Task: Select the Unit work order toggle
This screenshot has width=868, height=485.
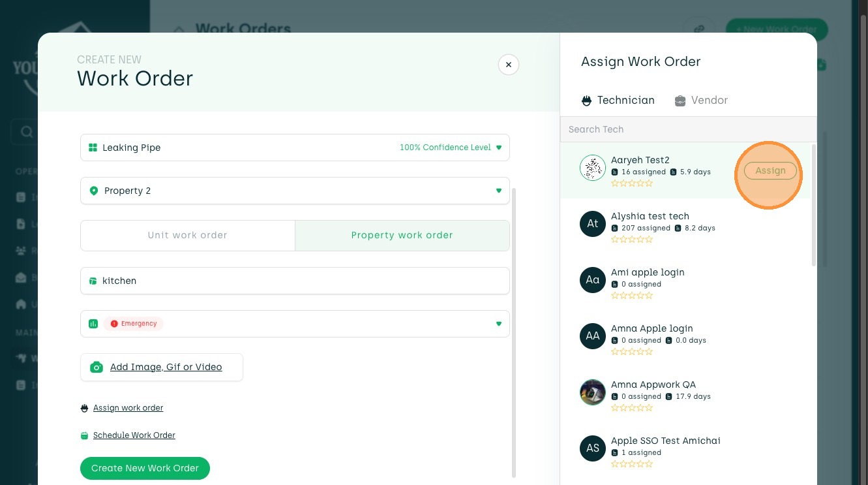Action: tap(188, 235)
